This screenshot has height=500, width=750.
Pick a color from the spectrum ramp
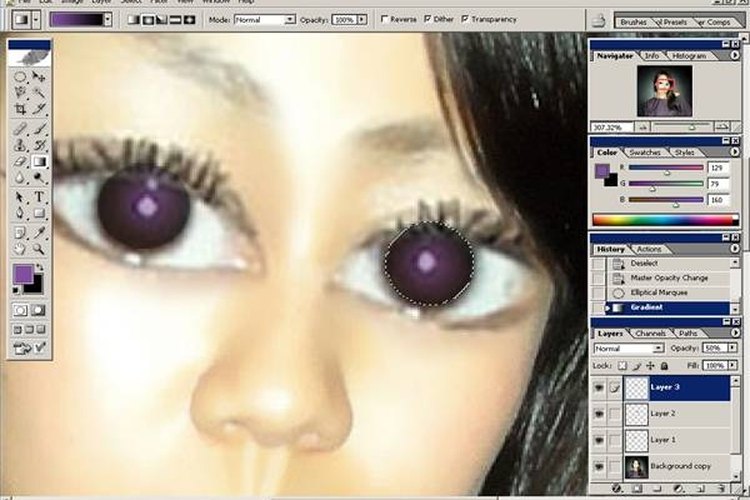point(665,220)
